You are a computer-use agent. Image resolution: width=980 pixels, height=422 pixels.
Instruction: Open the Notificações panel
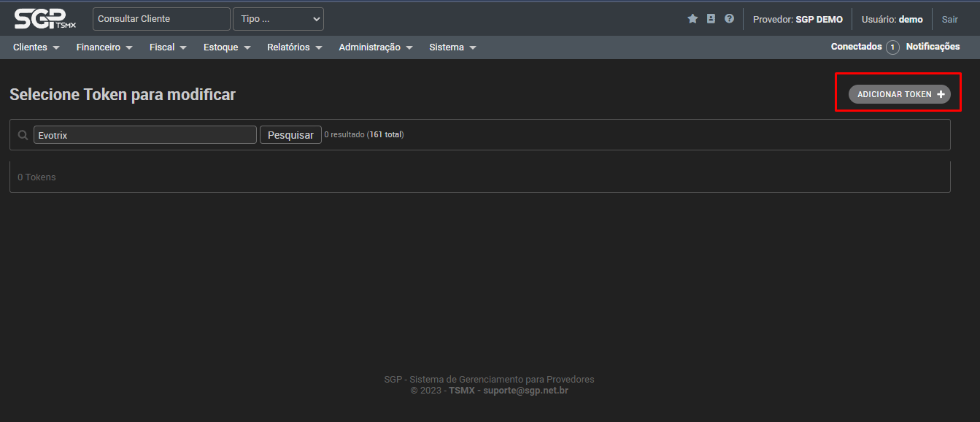(933, 47)
